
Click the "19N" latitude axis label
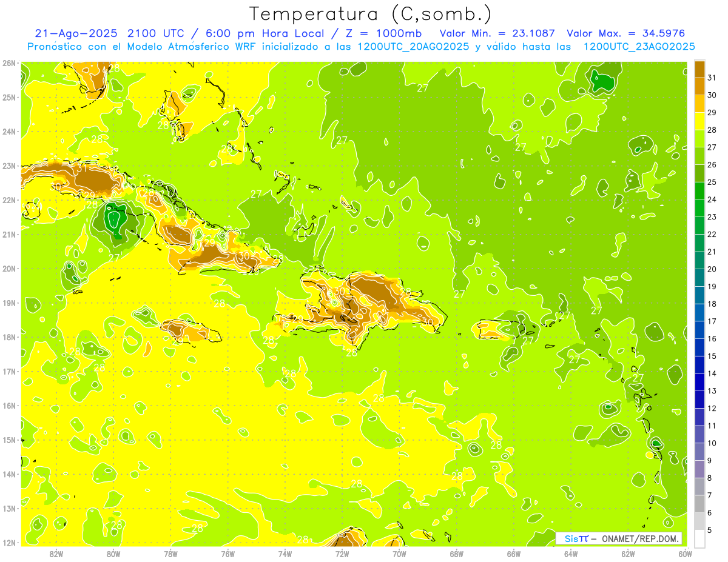point(8,303)
